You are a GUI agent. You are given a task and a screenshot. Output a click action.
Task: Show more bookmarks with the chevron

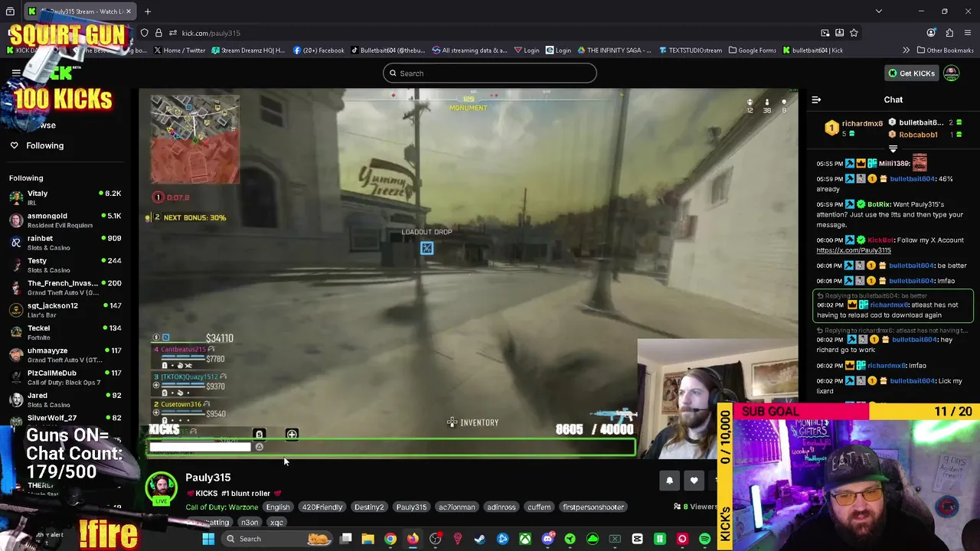point(906,51)
